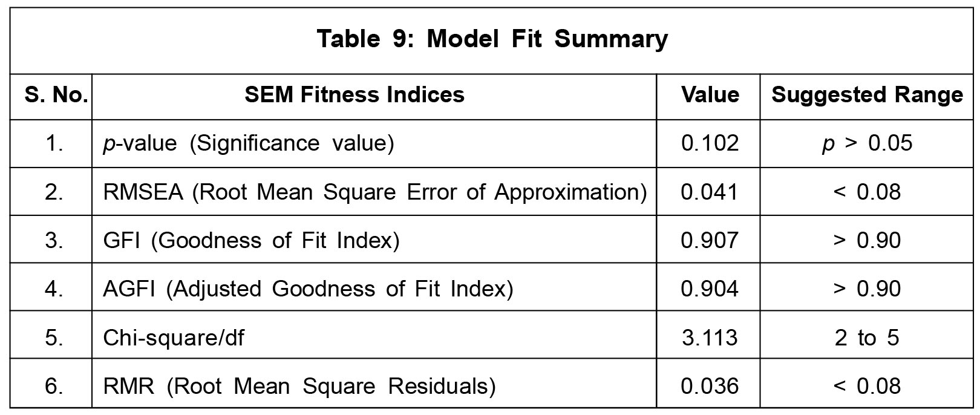
Task: Select the Value column header
Action: tap(710, 95)
